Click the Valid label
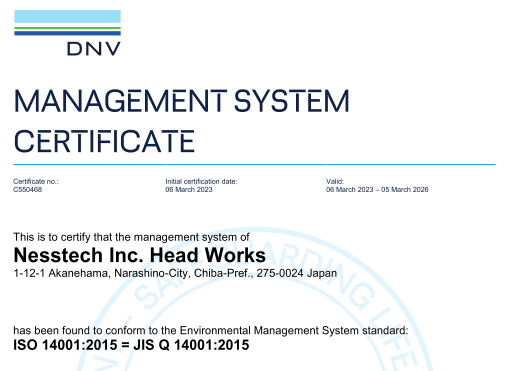Image resolution: width=529 pixels, height=371 pixels. tap(335, 181)
